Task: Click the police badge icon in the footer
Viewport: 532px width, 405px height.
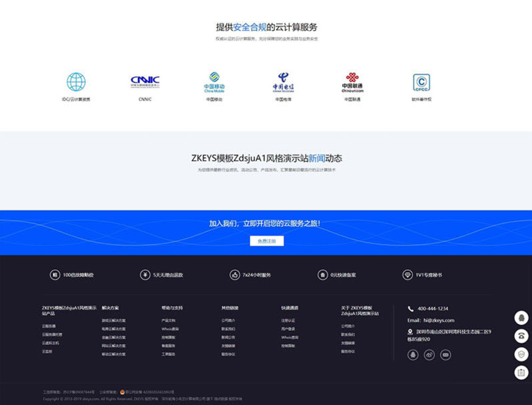Action: pos(122,392)
